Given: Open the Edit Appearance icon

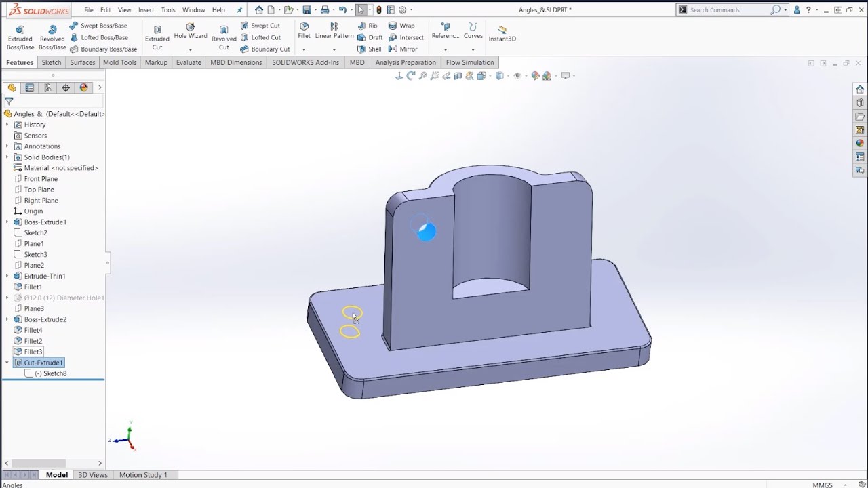Looking at the screenshot, I should (535, 76).
